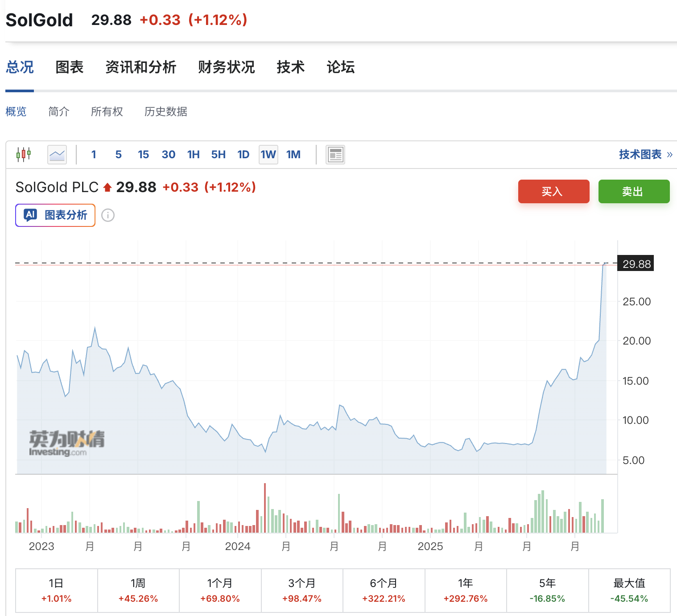Select the 1年 performance range cell
The image size is (677, 616).
point(466,591)
